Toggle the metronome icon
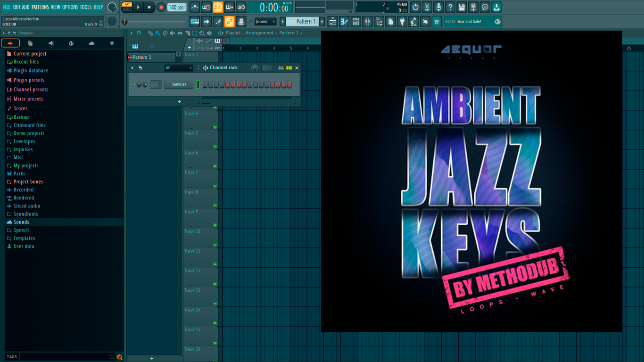Screen dimensions: 644x362 195,7
